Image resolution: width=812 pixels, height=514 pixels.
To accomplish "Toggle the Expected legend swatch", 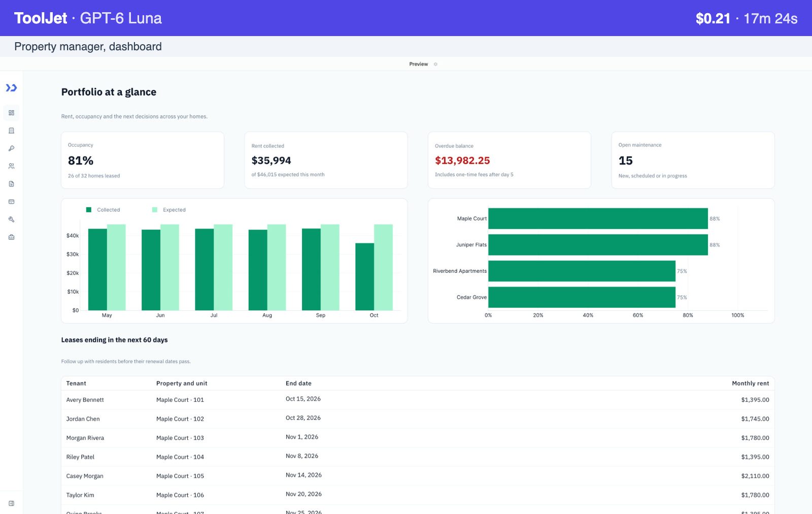I will 155,210.
